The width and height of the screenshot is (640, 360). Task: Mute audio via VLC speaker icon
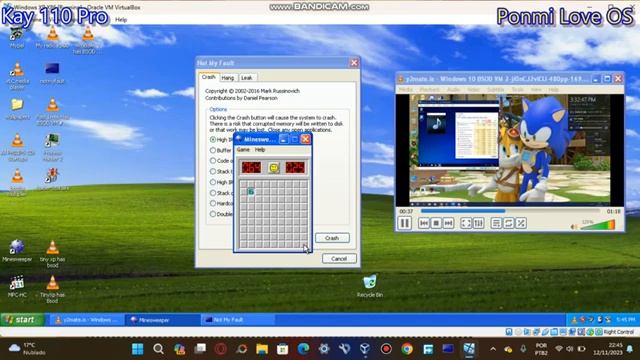[x=574, y=227]
